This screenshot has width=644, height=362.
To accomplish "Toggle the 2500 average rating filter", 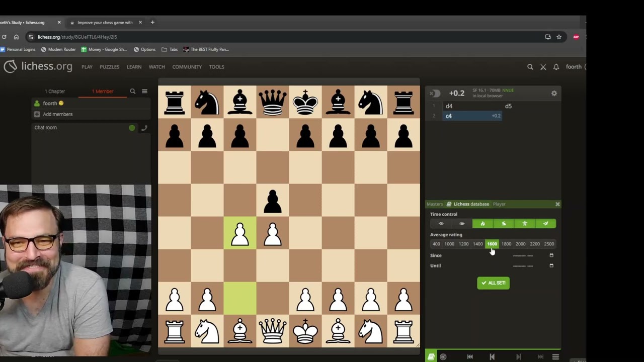I will [549, 244].
